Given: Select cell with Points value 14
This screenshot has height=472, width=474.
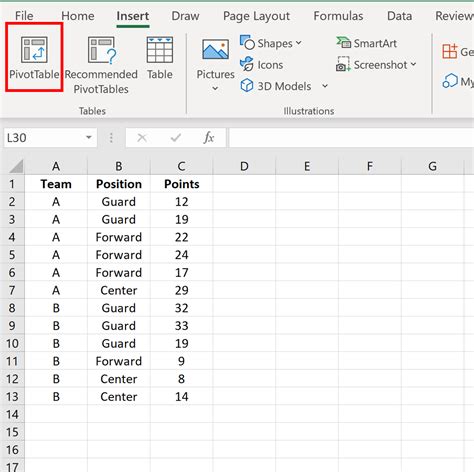Looking at the screenshot, I should 181,396.
